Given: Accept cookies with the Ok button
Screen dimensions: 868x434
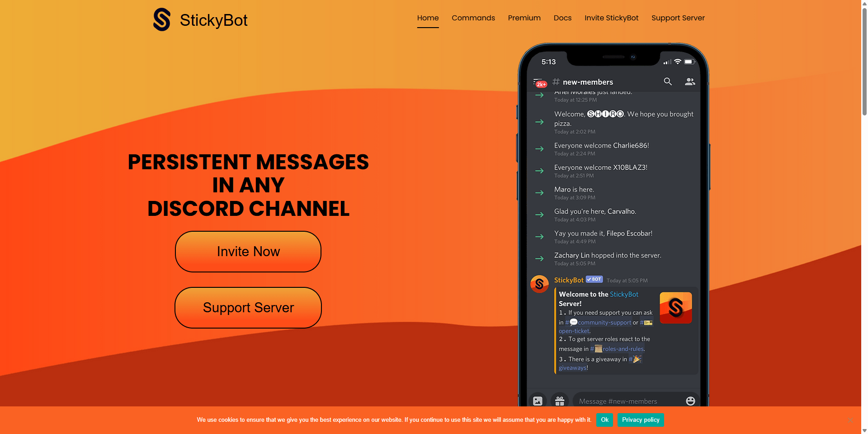Looking at the screenshot, I should click(x=604, y=420).
